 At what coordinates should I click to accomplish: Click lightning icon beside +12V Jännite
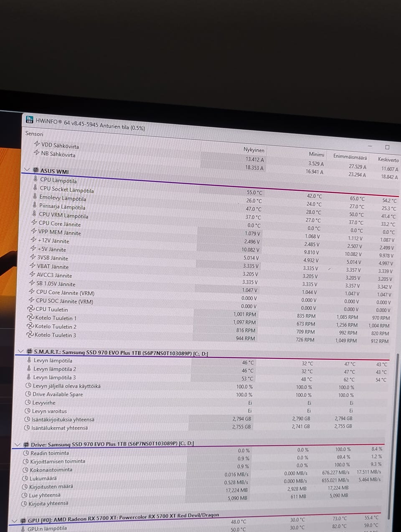click(33, 240)
